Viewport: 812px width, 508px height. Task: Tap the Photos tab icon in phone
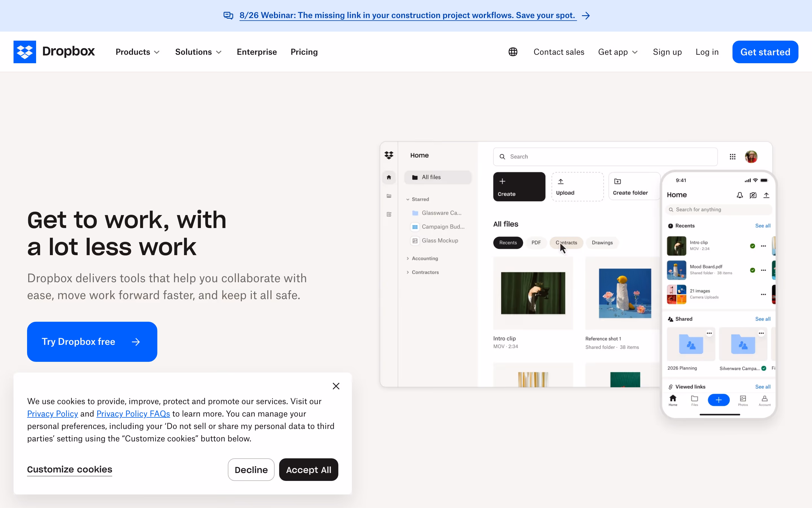[743, 400]
